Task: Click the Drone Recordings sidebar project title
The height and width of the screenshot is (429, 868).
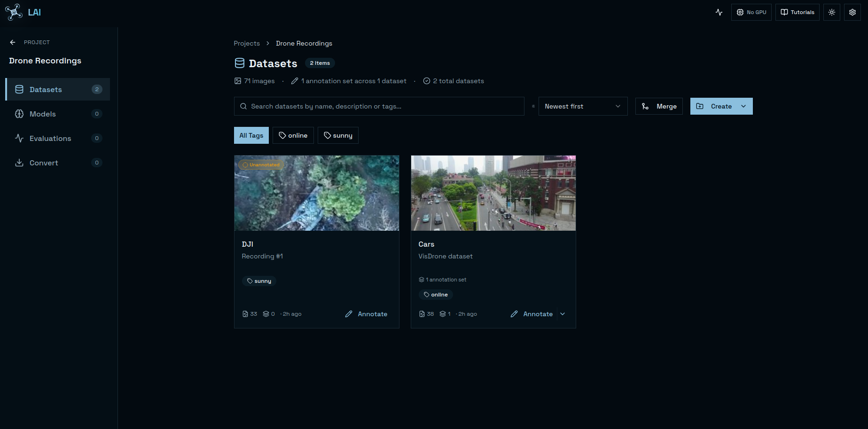Action: click(x=45, y=61)
